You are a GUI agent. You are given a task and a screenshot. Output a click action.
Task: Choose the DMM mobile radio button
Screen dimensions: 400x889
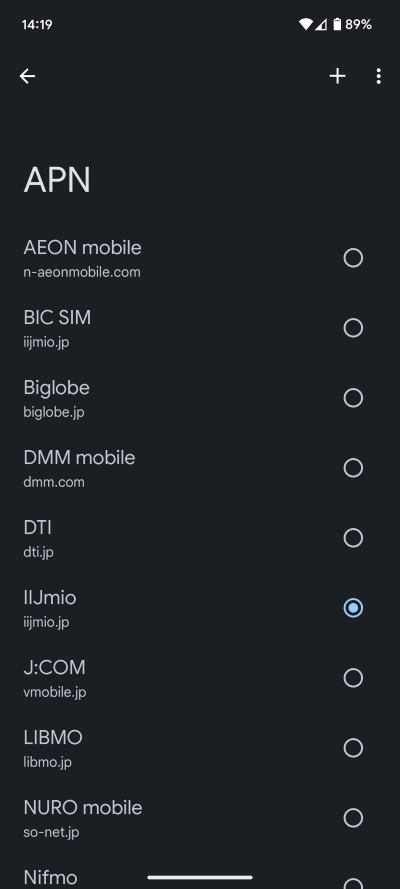pos(353,468)
